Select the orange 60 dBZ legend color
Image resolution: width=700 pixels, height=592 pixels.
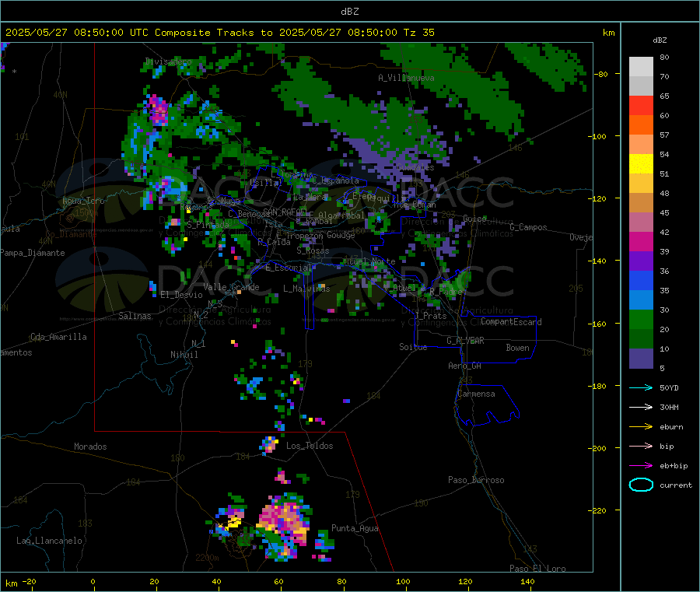click(641, 124)
